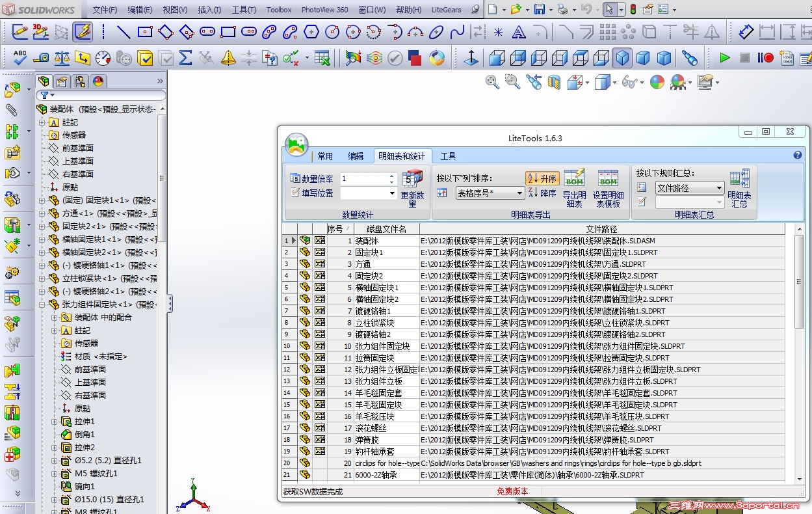Switch to the 编辑 tab
Viewport: 812px width, 514px height.
pyautogui.click(x=356, y=156)
